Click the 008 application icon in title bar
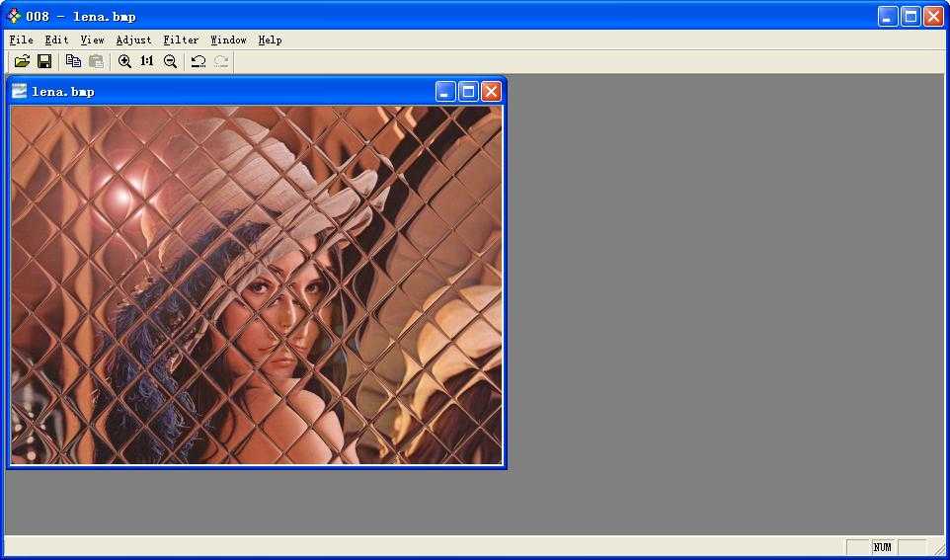This screenshot has width=950, height=560. 13,16
